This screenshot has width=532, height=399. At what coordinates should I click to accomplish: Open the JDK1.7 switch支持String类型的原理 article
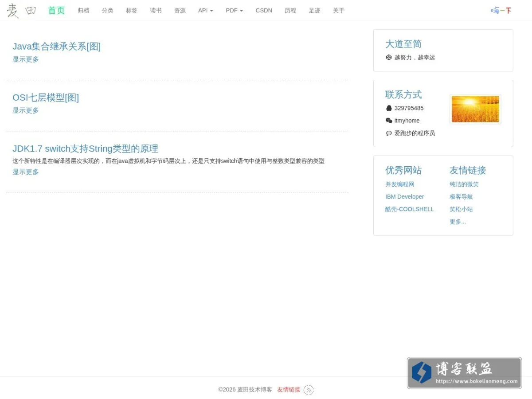pyautogui.click(x=85, y=149)
